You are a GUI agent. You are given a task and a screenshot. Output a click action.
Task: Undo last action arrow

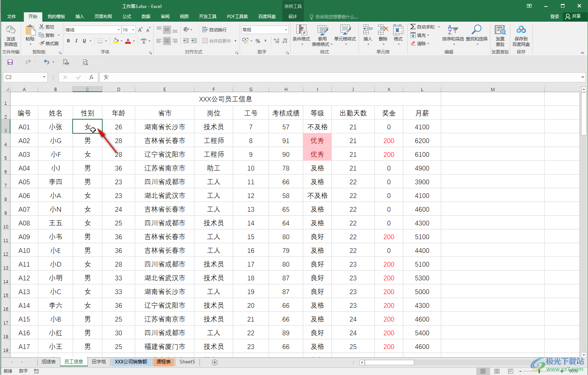tap(47, 62)
